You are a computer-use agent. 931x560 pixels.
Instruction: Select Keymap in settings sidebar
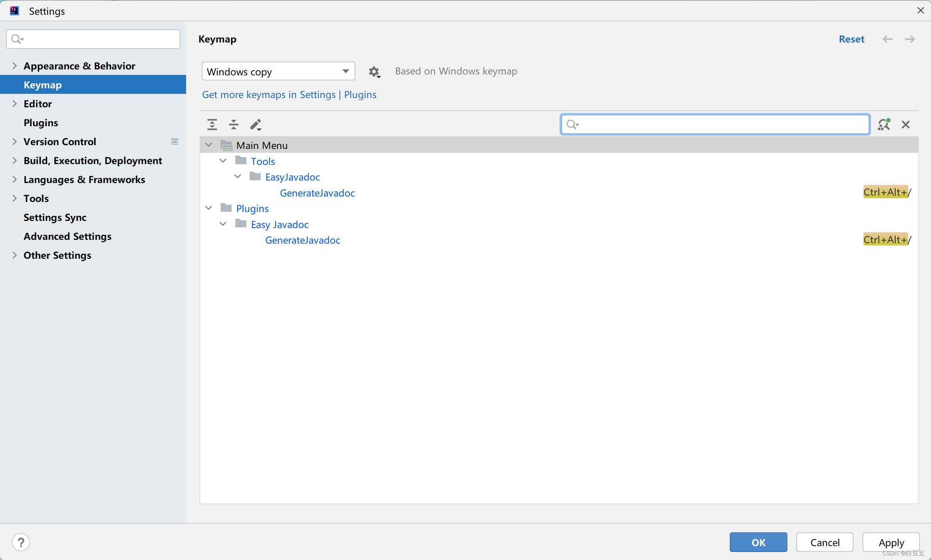point(93,85)
